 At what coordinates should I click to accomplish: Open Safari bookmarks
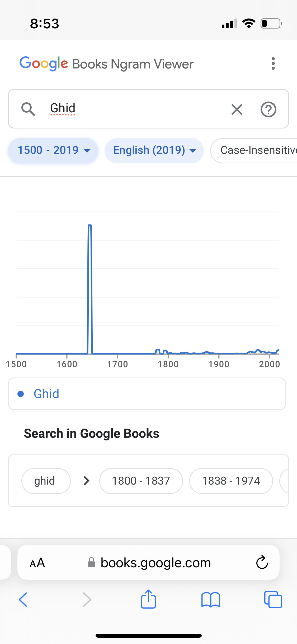pos(210,599)
